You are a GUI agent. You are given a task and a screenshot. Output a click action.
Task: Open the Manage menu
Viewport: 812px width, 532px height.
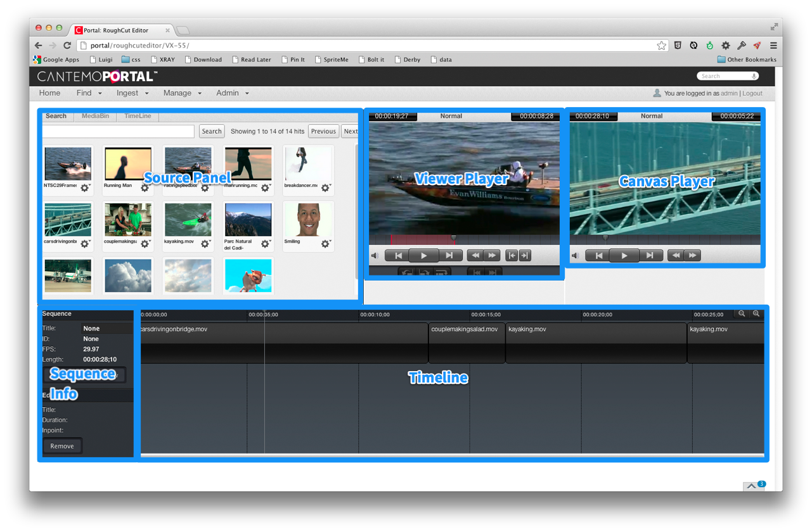tap(182, 93)
